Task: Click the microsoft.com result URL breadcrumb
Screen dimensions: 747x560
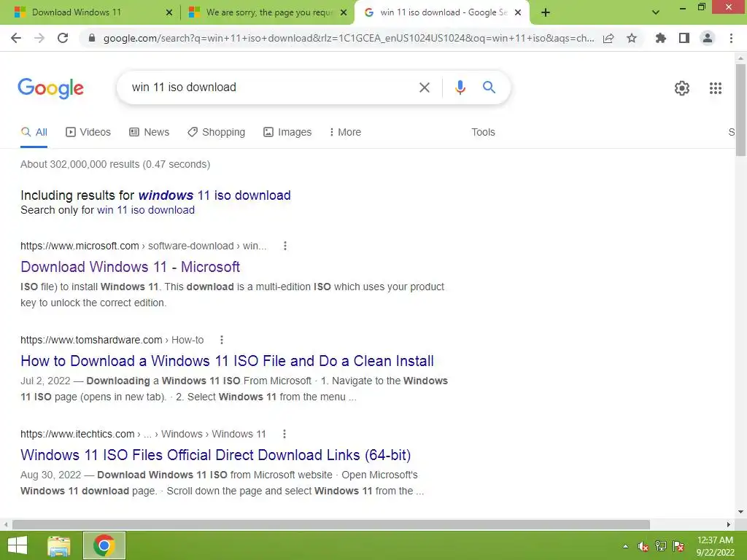Action: (x=144, y=246)
